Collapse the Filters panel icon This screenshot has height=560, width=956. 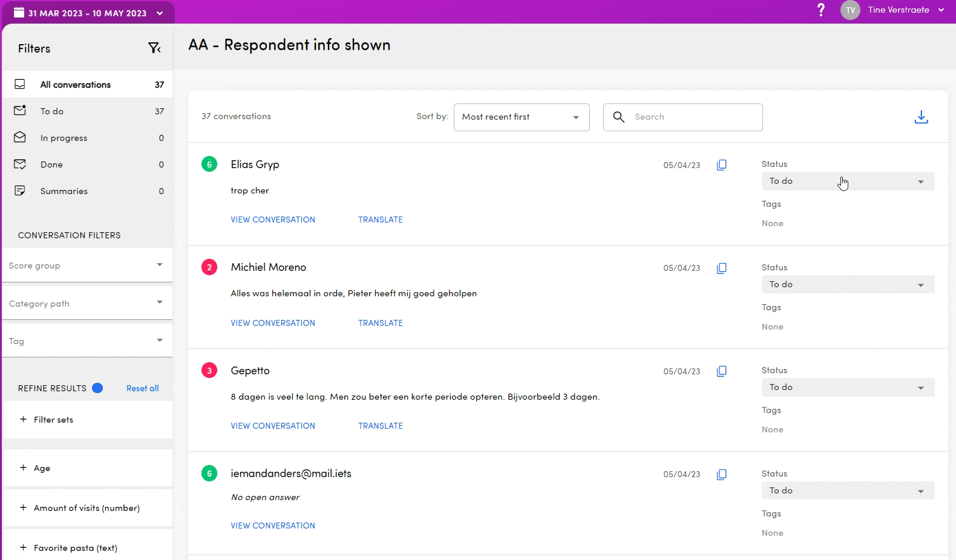click(154, 48)
